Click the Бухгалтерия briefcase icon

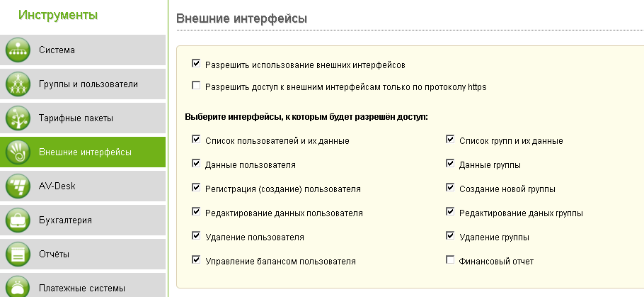pyautogui.click(x=18, y=220)
